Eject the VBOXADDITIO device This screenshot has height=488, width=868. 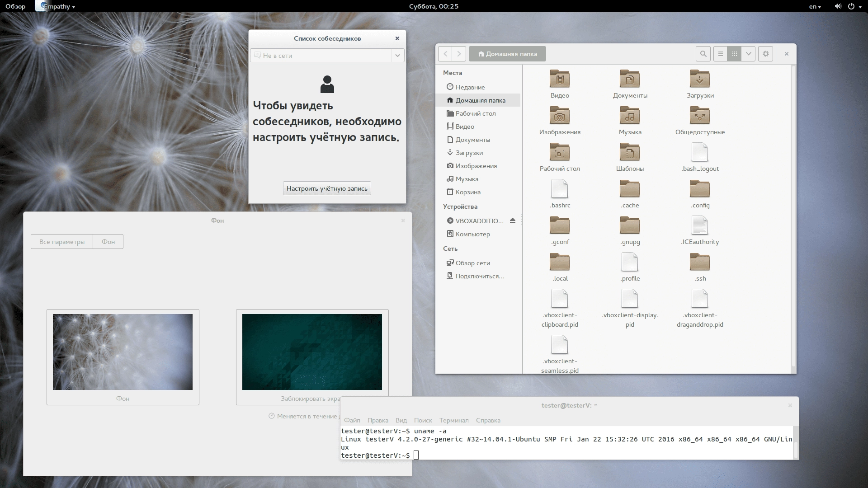512,221
